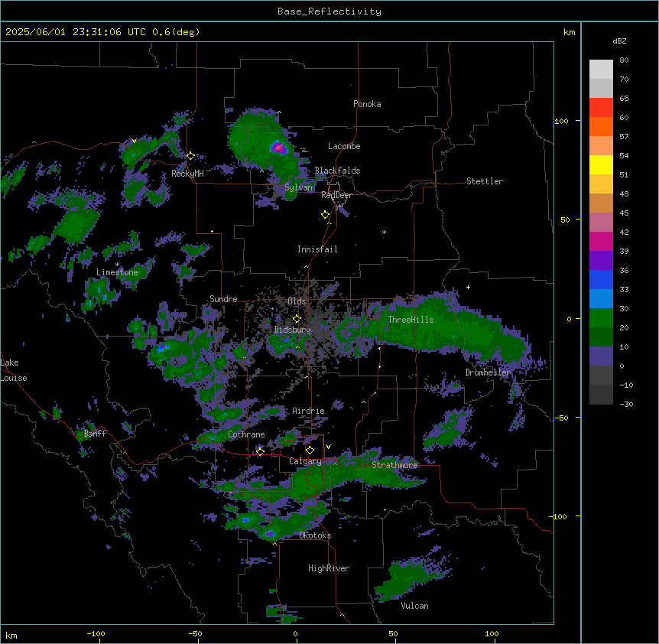Click the HighRiver city label

(329, 568)
